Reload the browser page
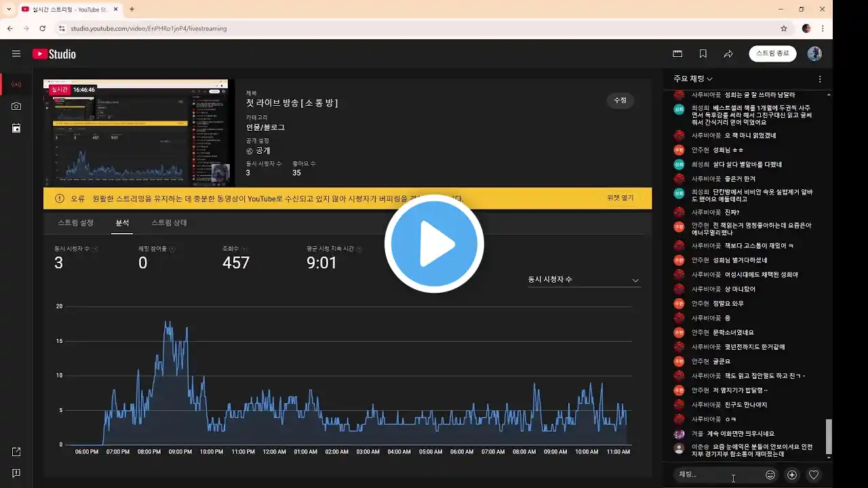Screen dimensions: 868x488 point(43,28)
